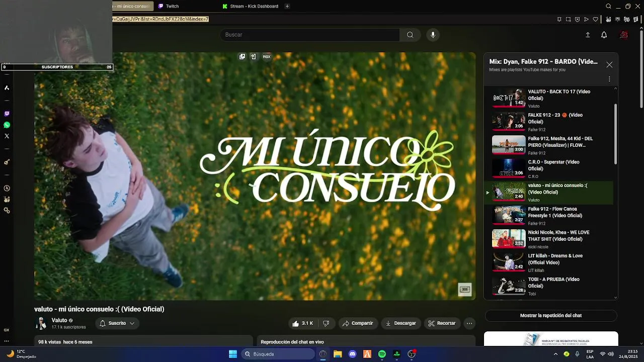644x362 pixels.
Task: Open X (Twitter) in the browser sidebar
Action: 7,136
